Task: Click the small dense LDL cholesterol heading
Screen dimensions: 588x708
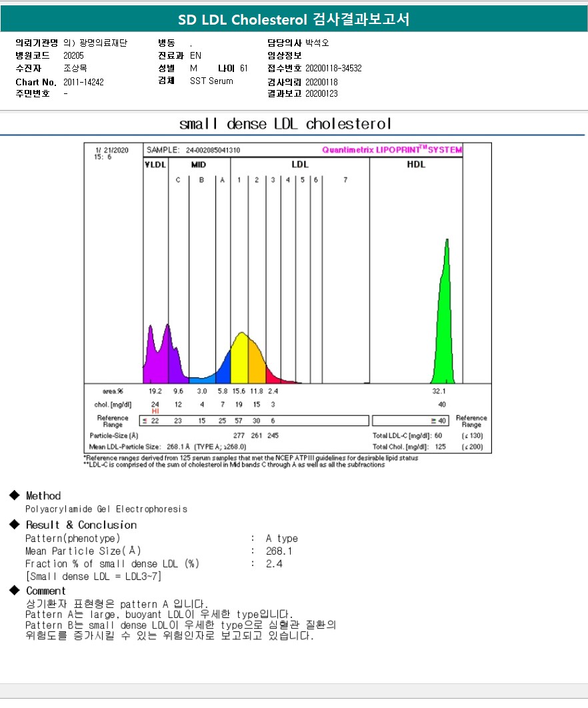Action: point(285,124)
